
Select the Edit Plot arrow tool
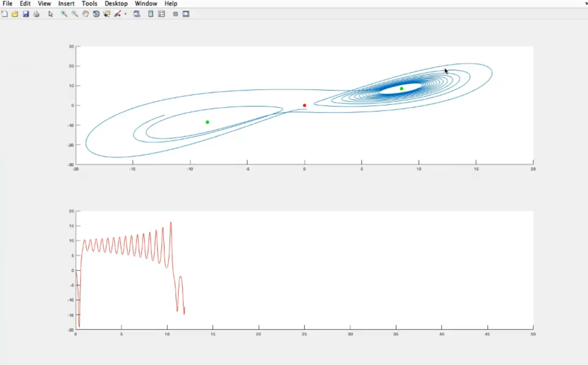[x=50, y=14]
